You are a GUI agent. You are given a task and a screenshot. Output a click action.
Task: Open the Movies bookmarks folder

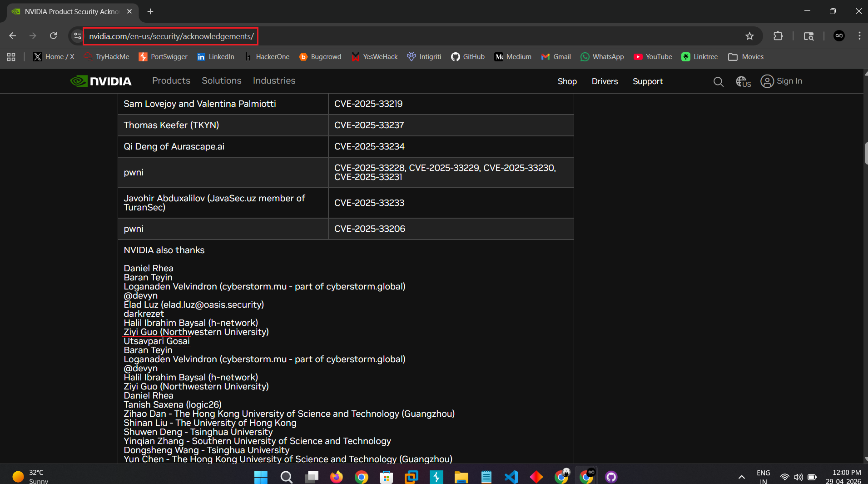click(746, 57)
